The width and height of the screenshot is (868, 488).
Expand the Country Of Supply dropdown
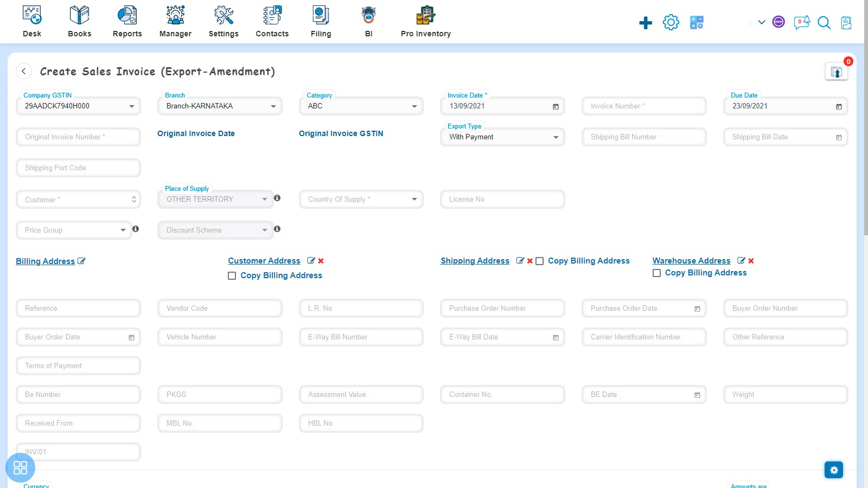click(x=414, y=199)
